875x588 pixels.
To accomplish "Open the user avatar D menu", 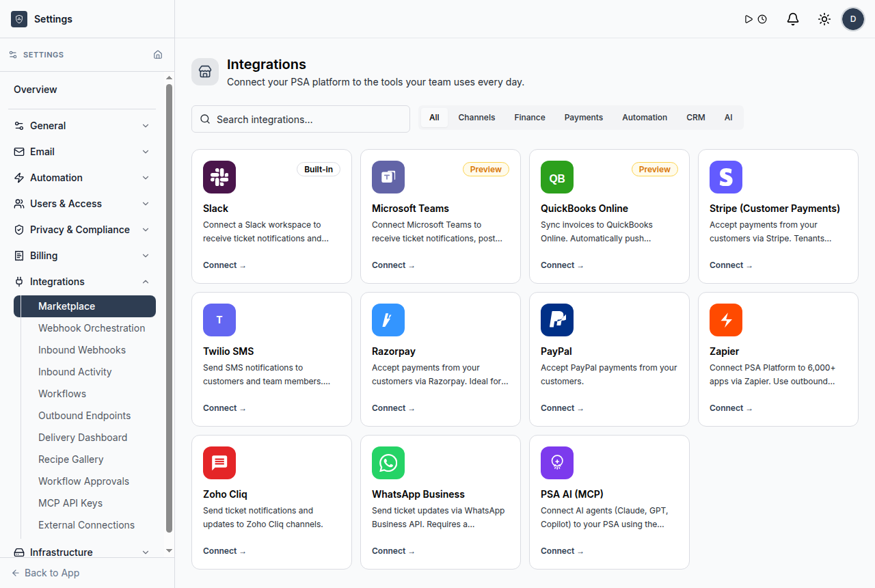I will coord(853,19).
